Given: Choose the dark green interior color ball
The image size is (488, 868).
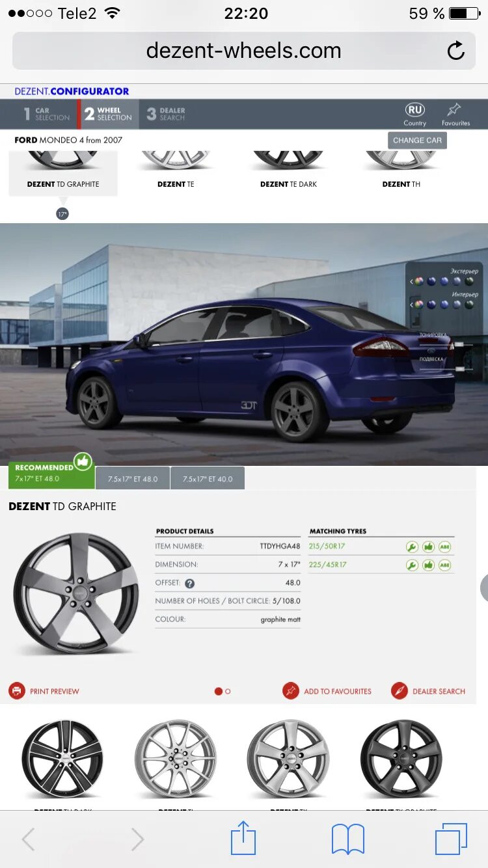Looking at the screenshot, I should 469,304.
